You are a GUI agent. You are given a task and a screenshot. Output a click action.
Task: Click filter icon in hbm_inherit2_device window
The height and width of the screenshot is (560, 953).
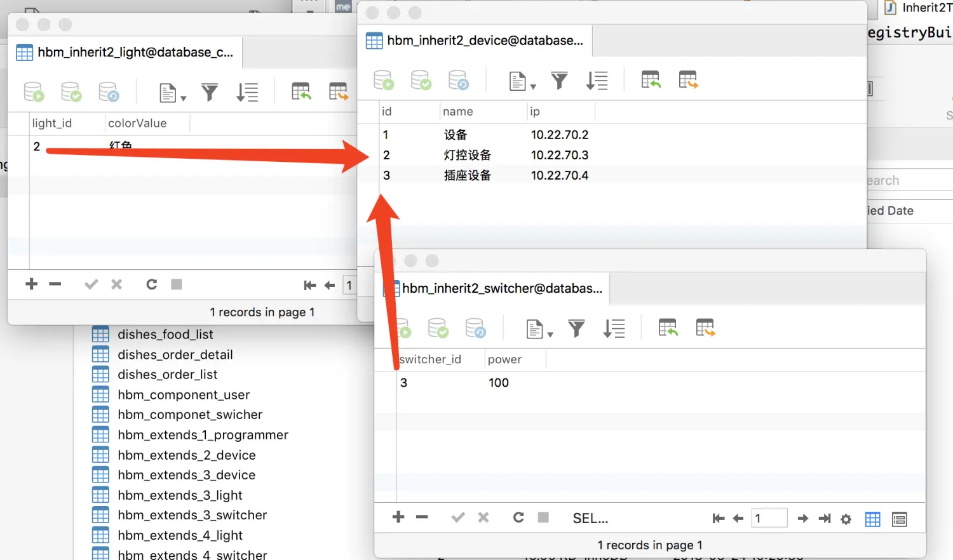pyautogui.click(x=559, y=81)
